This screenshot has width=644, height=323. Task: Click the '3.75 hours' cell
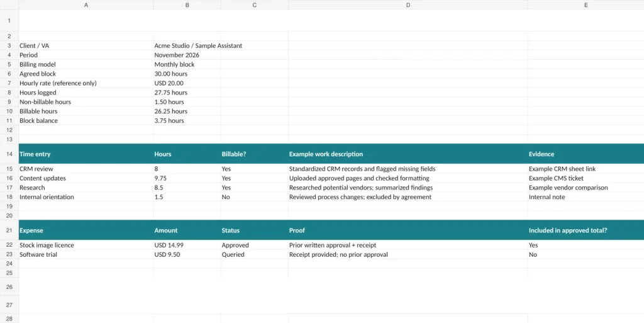point(187,121)
